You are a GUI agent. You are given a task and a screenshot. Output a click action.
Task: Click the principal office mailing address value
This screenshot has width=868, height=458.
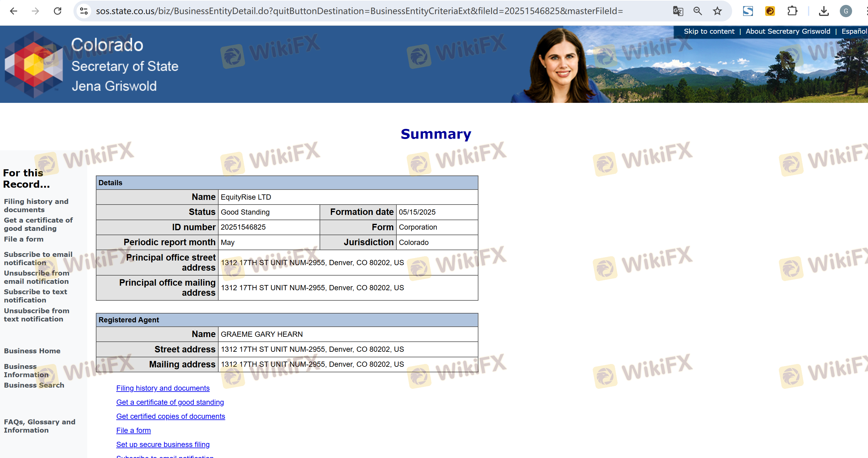tap(312, 288)
